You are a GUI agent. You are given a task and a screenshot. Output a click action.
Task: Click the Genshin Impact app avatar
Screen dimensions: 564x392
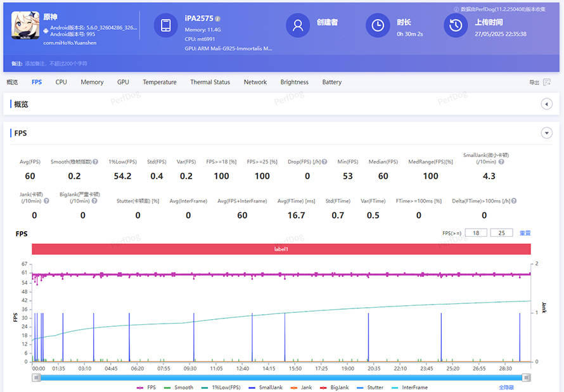click(24, 25)
